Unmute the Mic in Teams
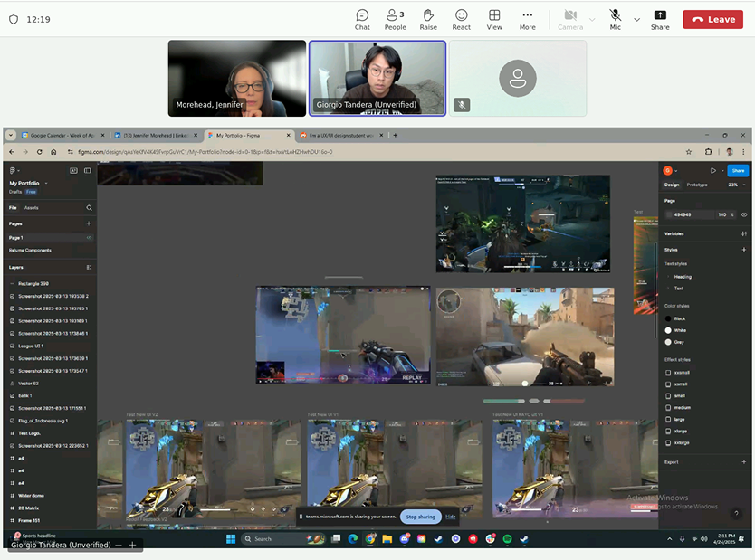Screen dimensions: 755x560 (x=615, y=20)
